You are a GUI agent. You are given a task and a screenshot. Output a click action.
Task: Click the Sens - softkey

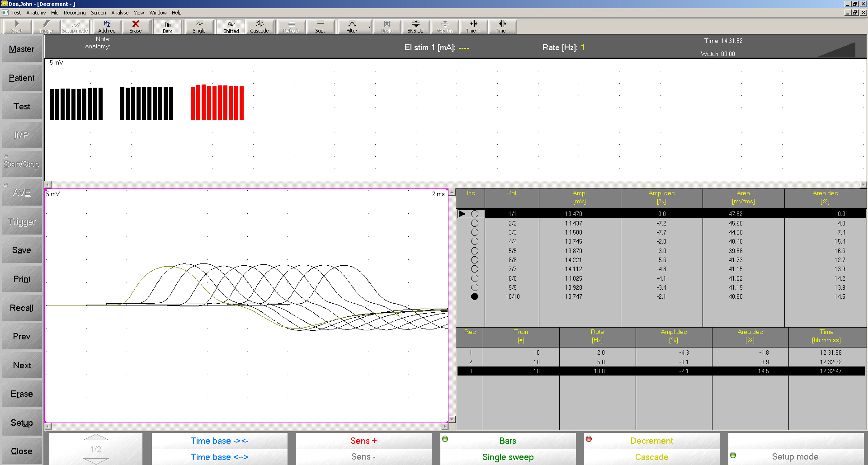(363, 457)
